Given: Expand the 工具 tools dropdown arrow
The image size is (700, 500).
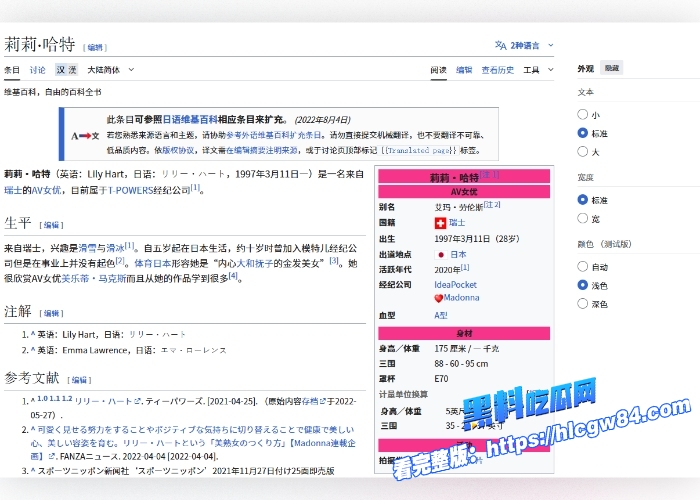Looking at the screenshot, I should (x=550, y=70).
